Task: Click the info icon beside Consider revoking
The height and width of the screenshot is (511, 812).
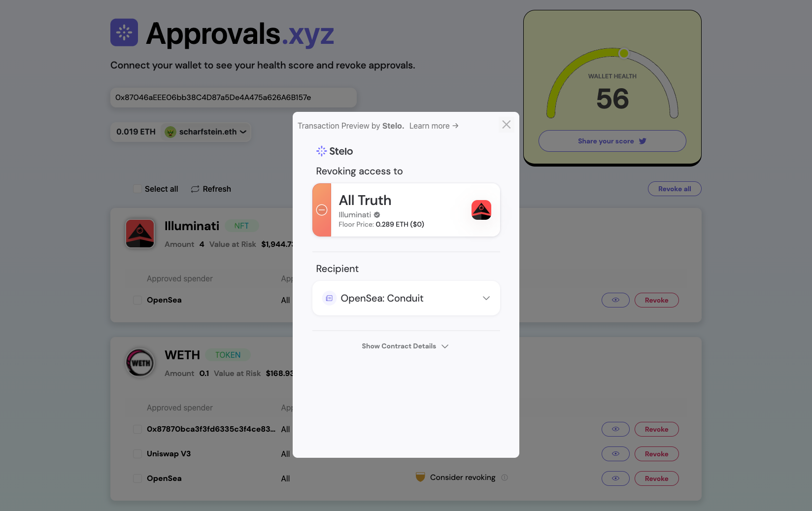Action: click(505, 477)
